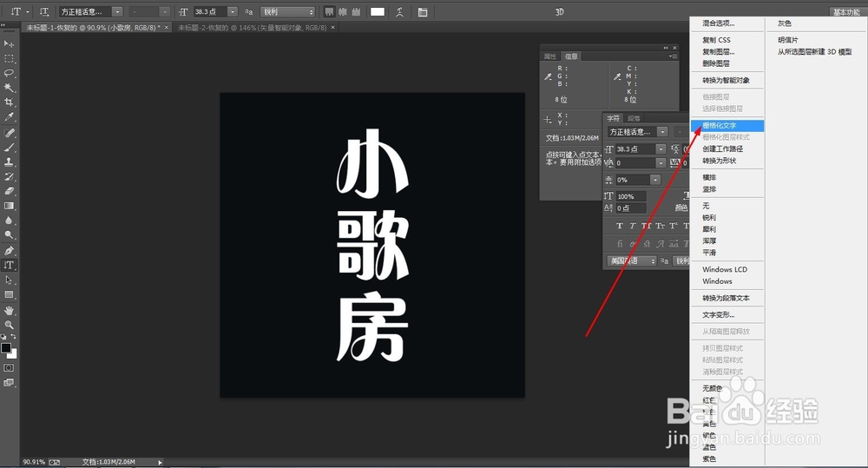Screen dimensions: 868x468
Task: Click the vertical scale 100% field
Action: tap(630, 196)
